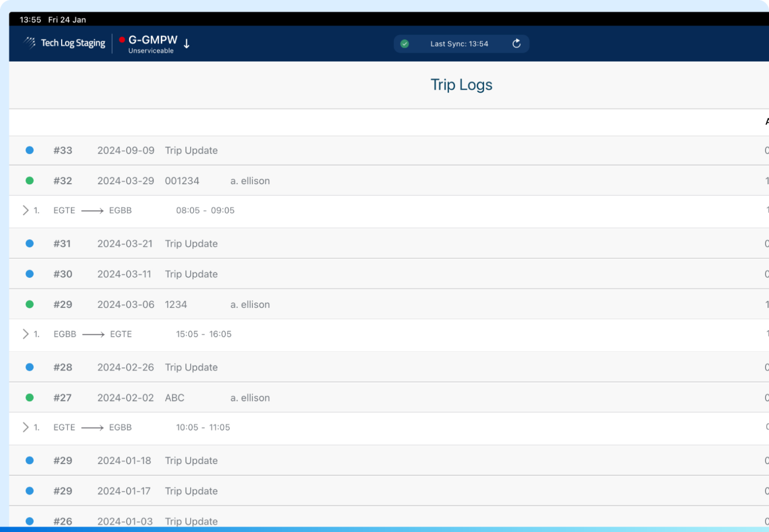Image resolution: width=769 pixels, height=532 pixels.
Task: Click the Tech Log Staging logo icon
Action: 30,43
